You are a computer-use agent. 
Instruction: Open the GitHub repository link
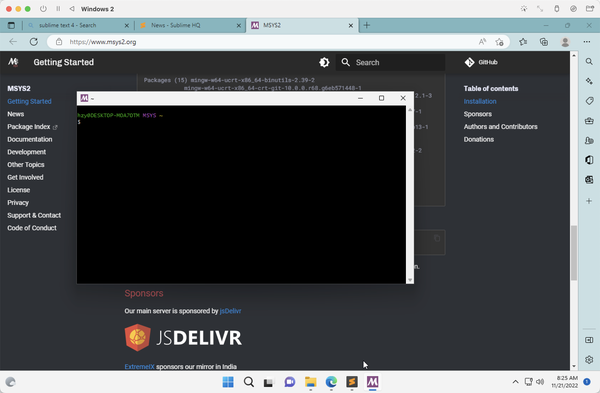(481, 62)
